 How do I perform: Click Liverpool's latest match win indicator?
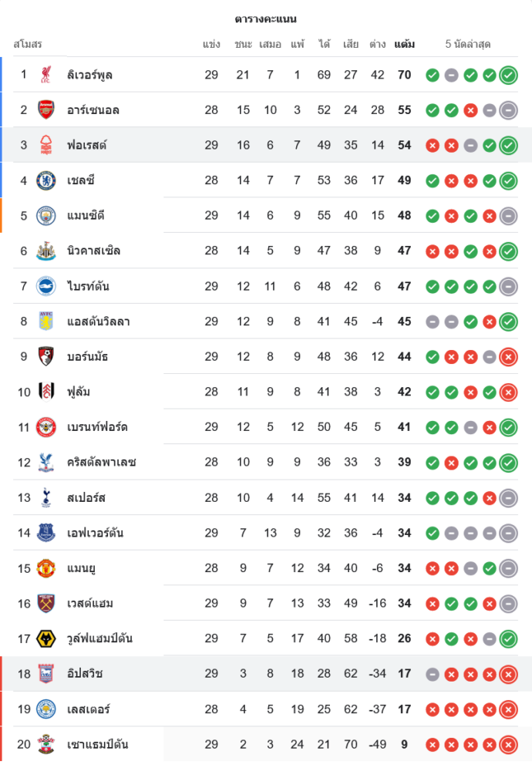[x=508, y=75]
